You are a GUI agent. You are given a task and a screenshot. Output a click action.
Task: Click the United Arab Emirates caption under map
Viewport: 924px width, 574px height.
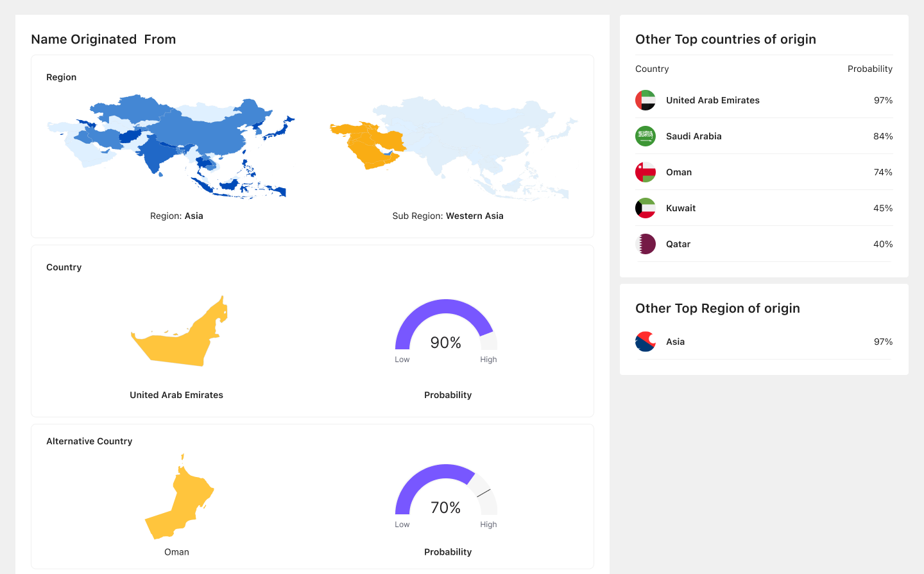click(176, 395)
